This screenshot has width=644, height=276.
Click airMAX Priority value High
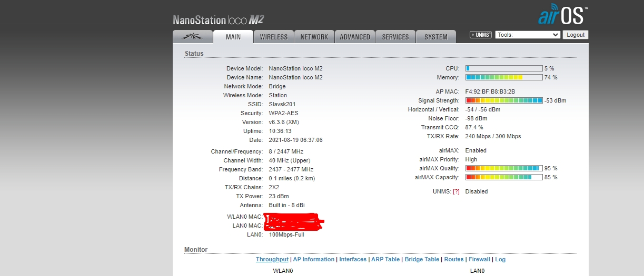point(471,159)
